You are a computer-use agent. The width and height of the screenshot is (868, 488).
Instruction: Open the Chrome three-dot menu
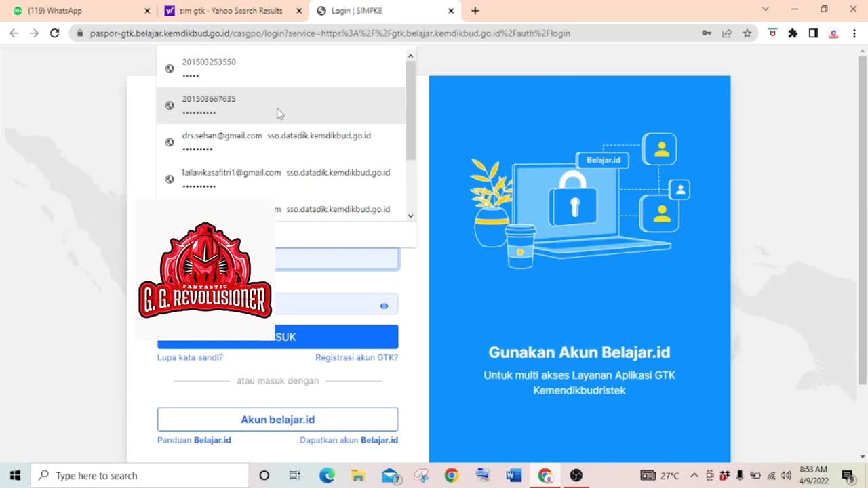click(x=854, y=33)
